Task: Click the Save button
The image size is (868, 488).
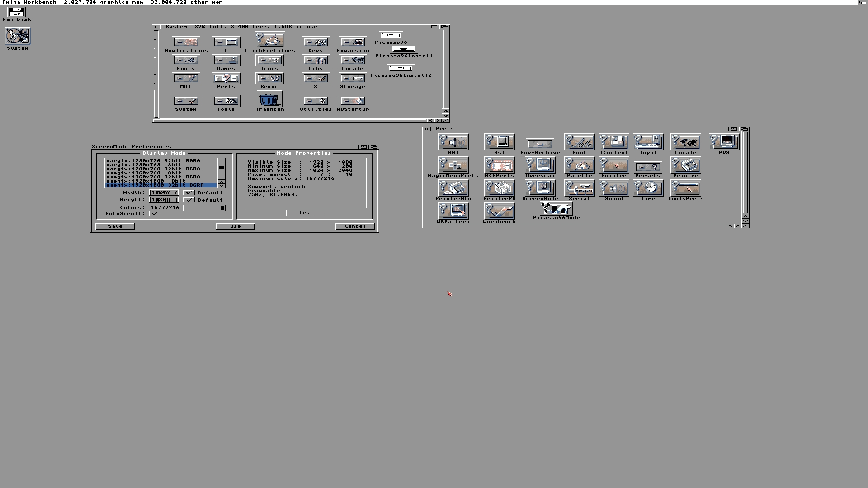Action: tap(115, 226)
